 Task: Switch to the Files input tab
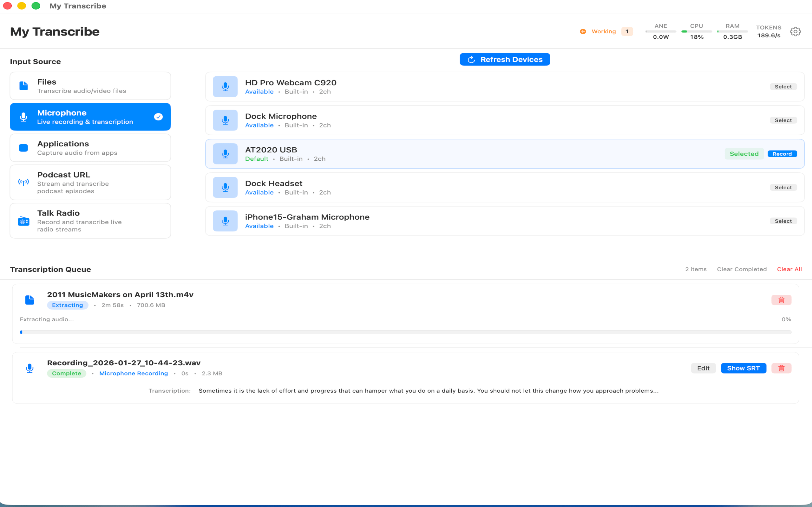point(90,86)
